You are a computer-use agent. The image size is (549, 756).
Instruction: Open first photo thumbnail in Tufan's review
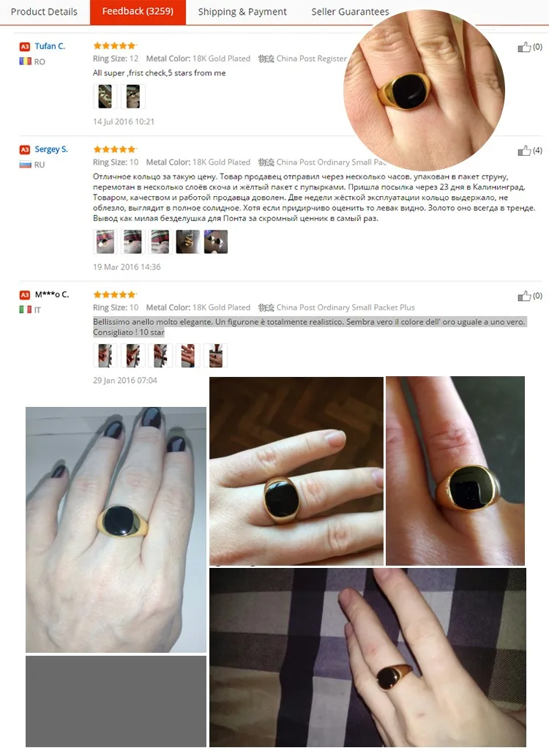pyautogui.click(x=105, y=97)
